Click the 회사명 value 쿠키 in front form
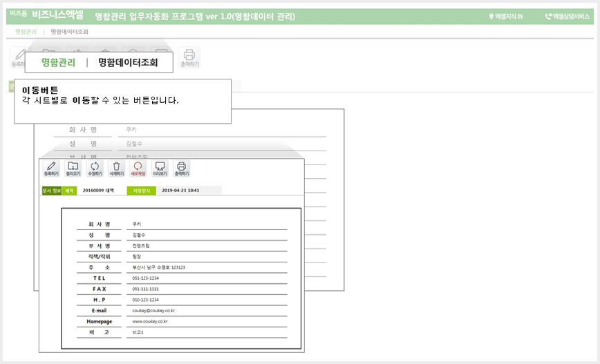Image resolution: width=600 pixels, height=364 pixels. click(x=137, y=224)
